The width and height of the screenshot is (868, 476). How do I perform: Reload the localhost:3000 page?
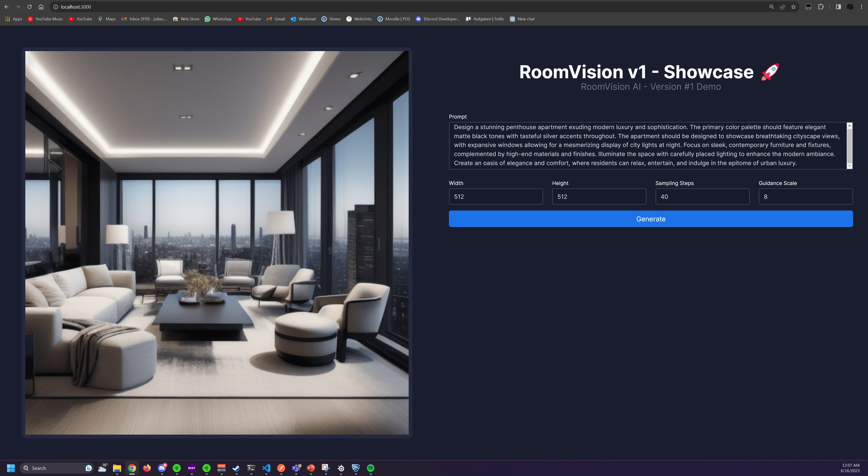point(29,6)
